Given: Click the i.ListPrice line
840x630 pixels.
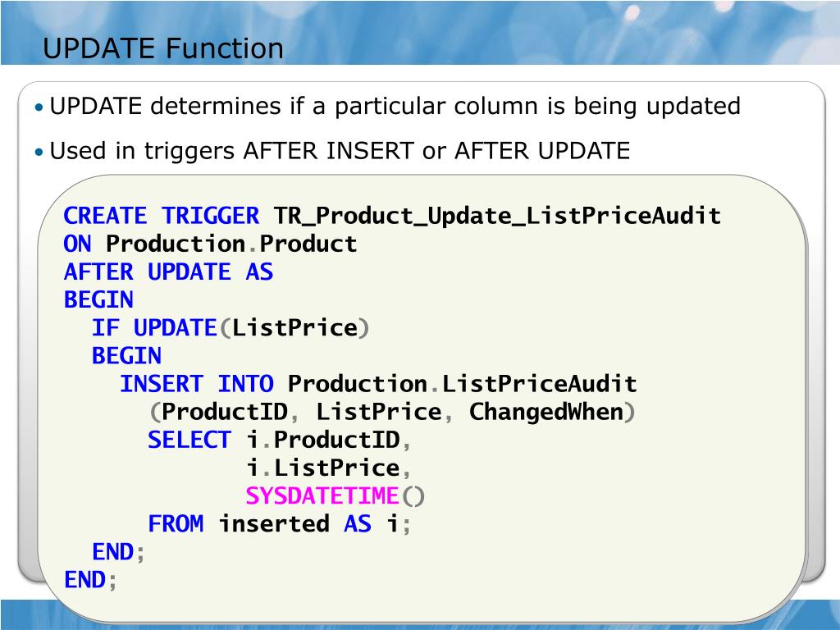Looking at the screenshot, I should click(x=323, y=468).
